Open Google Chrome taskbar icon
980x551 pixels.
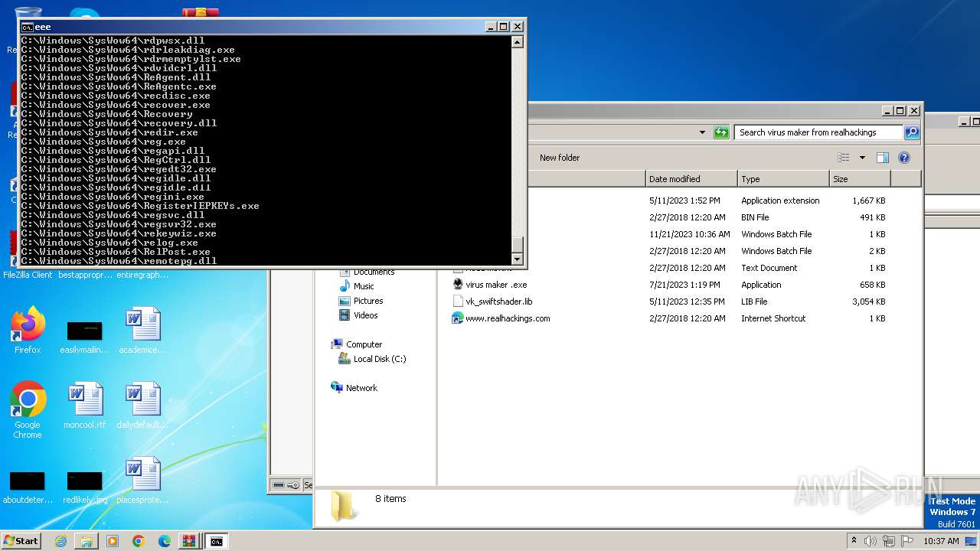pyautogui.click(x=139, y=541)
